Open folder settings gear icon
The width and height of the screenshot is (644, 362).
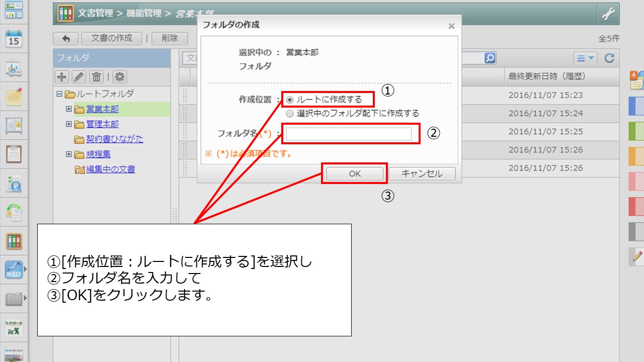120,77
